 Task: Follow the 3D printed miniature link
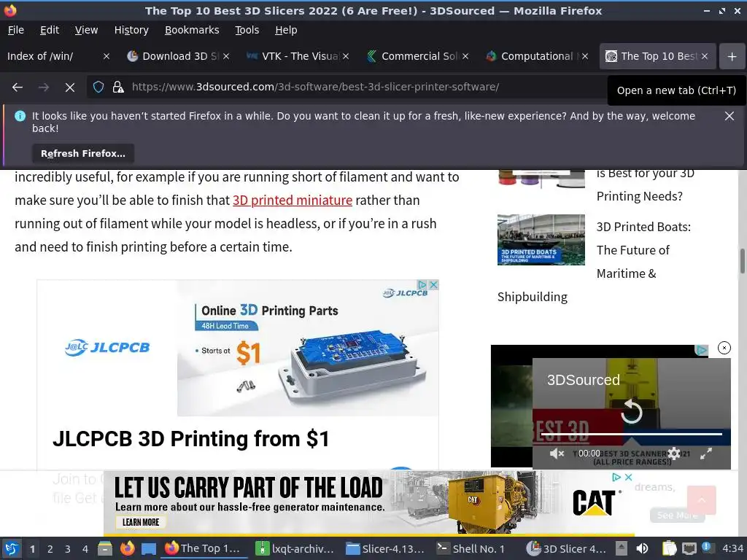293,201
